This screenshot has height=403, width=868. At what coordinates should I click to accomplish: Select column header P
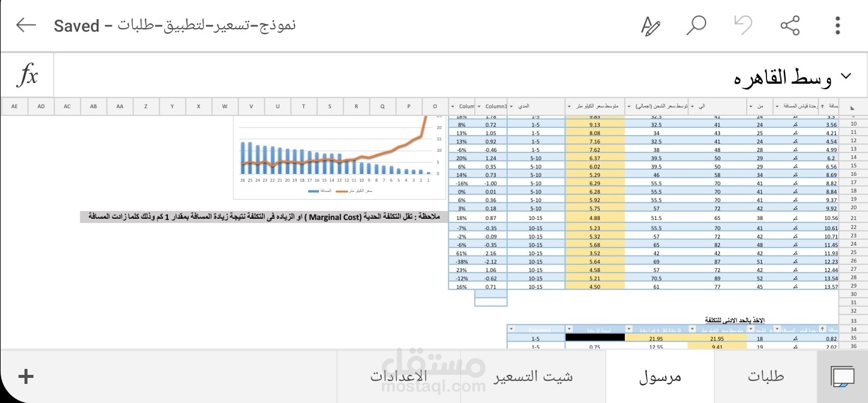pyautogui.click(x=409, y=106)
